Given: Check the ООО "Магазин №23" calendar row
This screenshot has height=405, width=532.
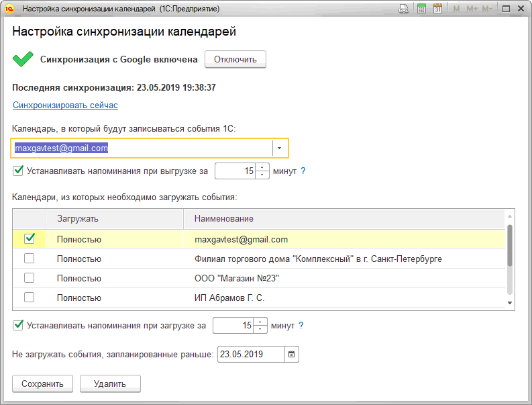Looking at the screenshot, I should click(29, 278).
